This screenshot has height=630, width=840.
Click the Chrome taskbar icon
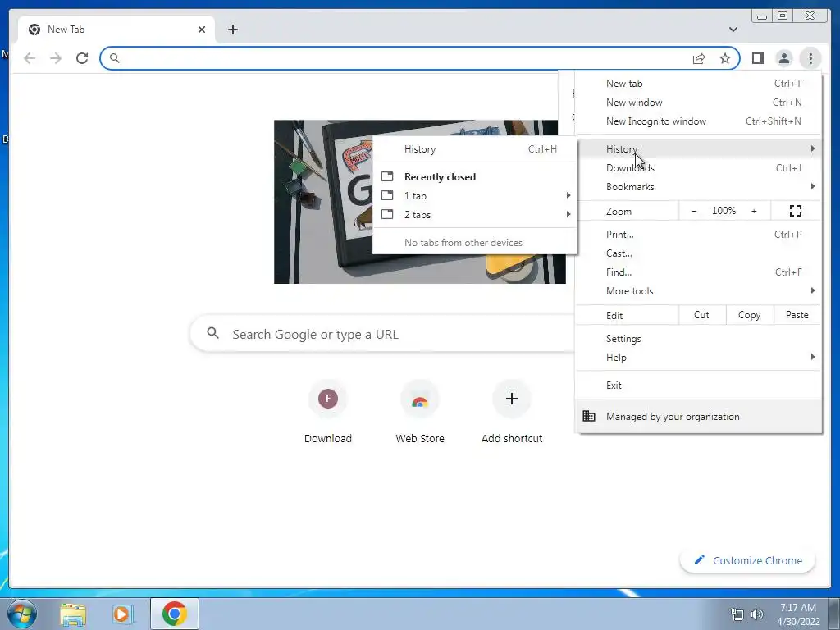click(x=175, y=614)
